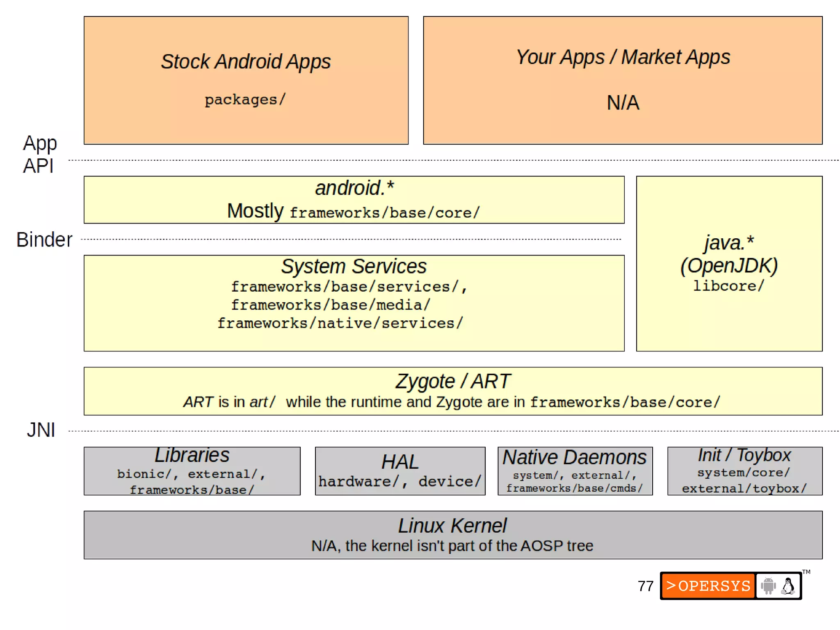Click the Android robot icon in logo

[768, 586]
